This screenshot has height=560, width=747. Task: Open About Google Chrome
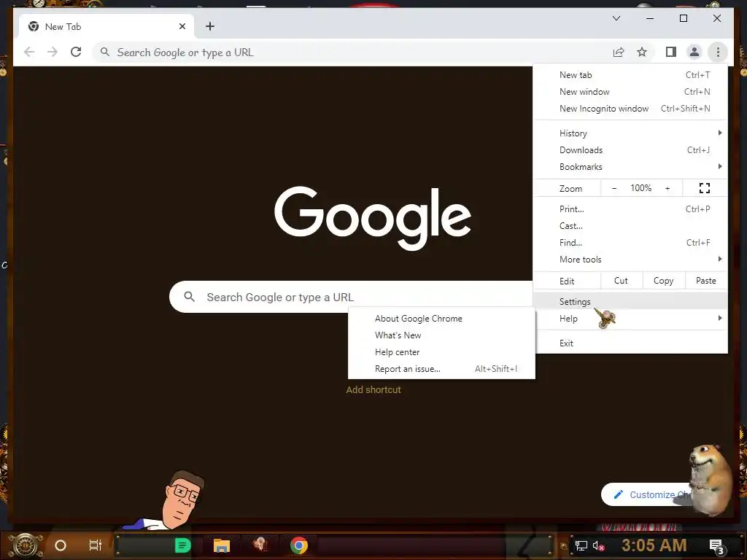pyautogui.click(x=441, y=319)
